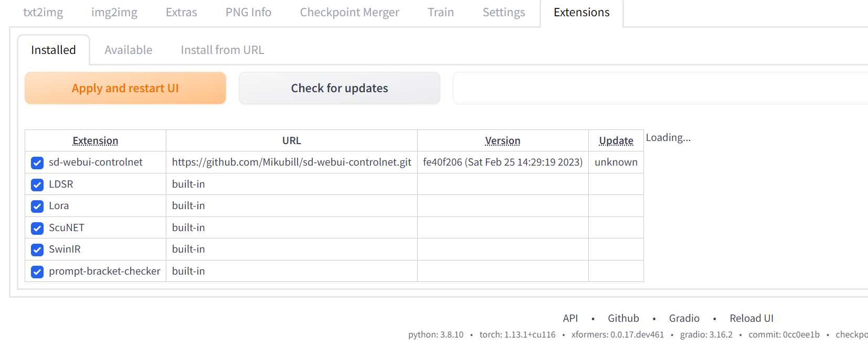View the Available extensions tab

pyautogui.click(x=128, y=49)
